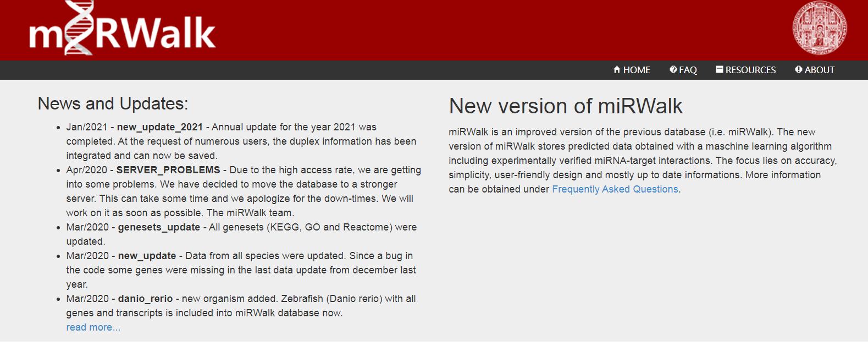The width and height of the screenshot is (868, 346).
Task: Click the bold 'SERVER_PROBLEMS' news title
Action: [168, 170]
